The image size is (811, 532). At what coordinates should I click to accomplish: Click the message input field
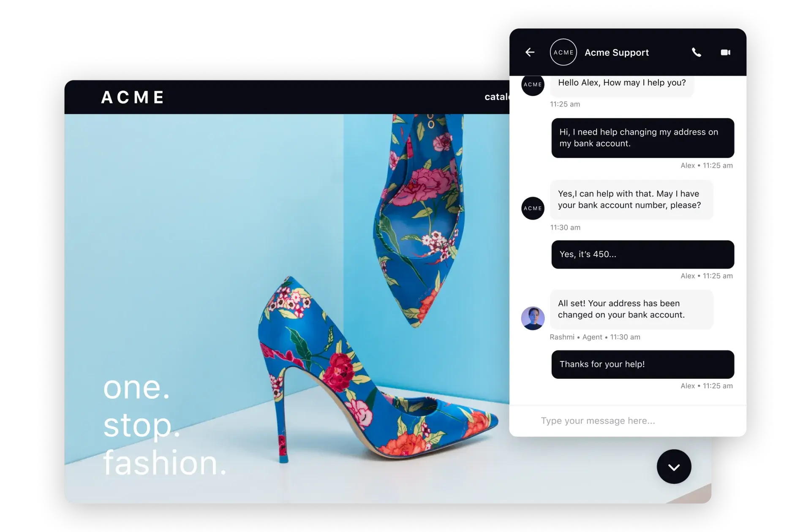coord(628,421)
